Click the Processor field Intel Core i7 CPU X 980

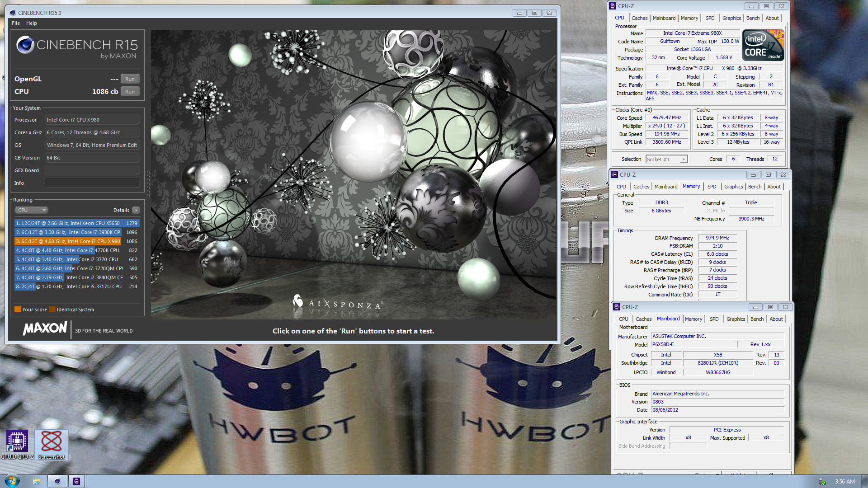click(92, 120)
